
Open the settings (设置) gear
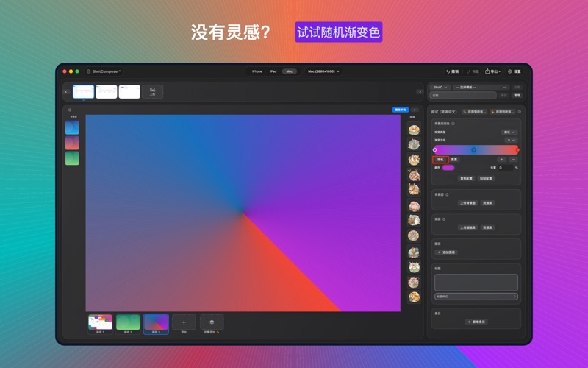pyautogui.click(x=514, y=71)
